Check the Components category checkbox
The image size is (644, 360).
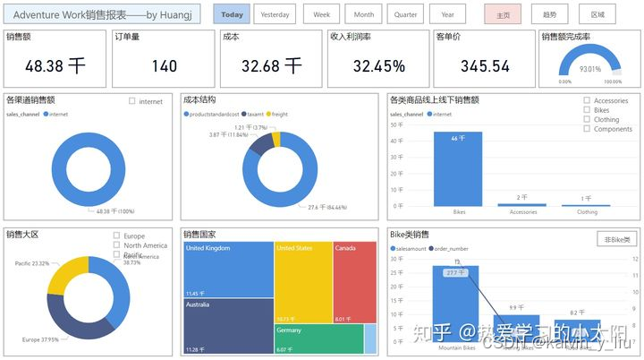(x=587, y=128)
